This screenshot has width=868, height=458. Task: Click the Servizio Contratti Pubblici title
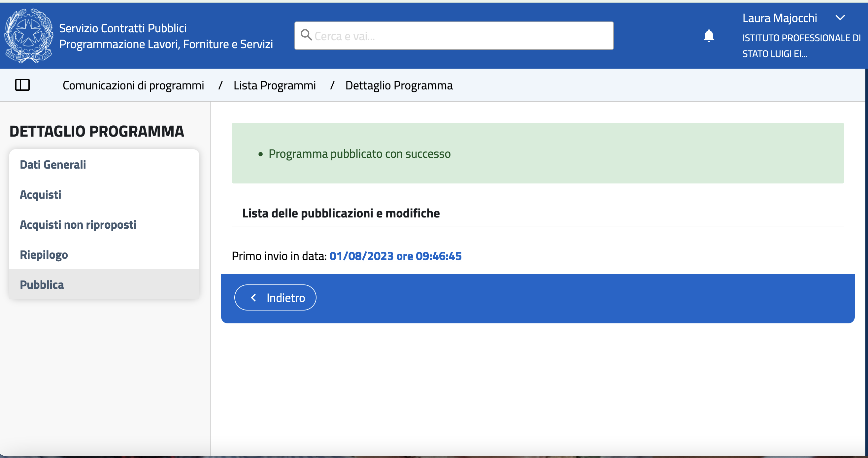click(x=123, y=28)
